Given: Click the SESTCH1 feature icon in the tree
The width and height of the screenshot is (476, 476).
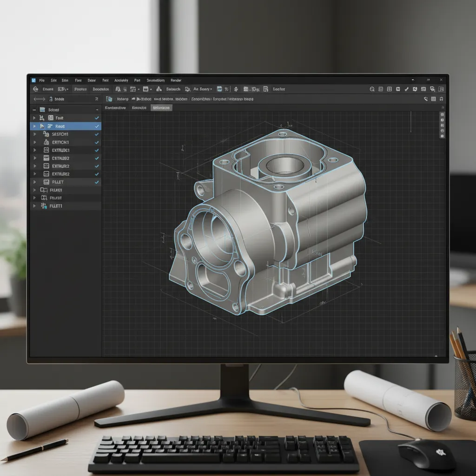Looking at the screenshot, I should pos(46,134).
